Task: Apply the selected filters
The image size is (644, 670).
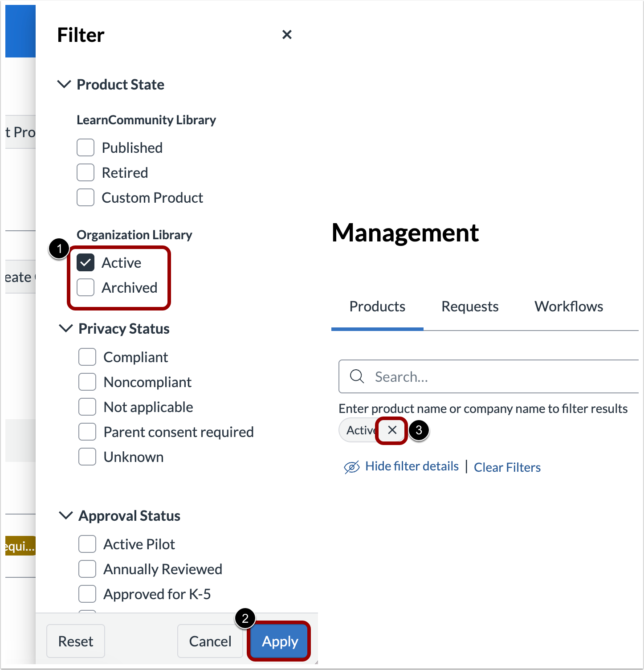Action: pyautogui.click(x=280, y=641)
